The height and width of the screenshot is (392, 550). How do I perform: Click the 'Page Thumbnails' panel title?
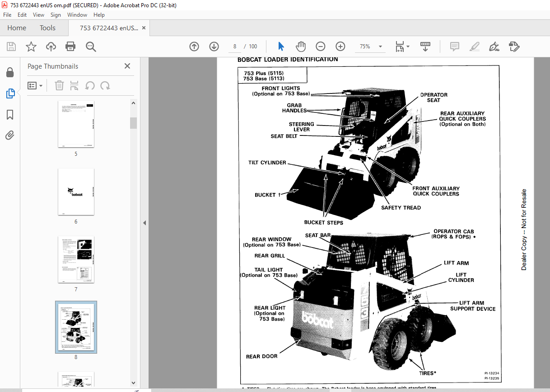(53, 66)
